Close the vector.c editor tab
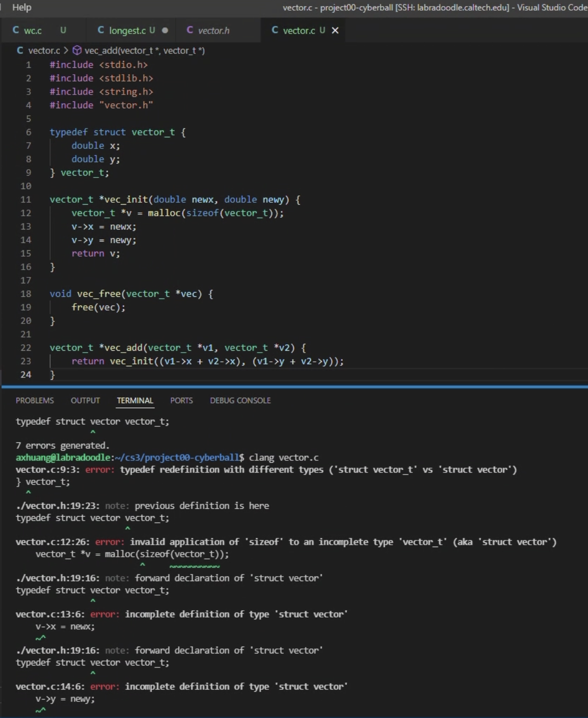The width and height of the screenshot is (588, 718). pos(335,30)
